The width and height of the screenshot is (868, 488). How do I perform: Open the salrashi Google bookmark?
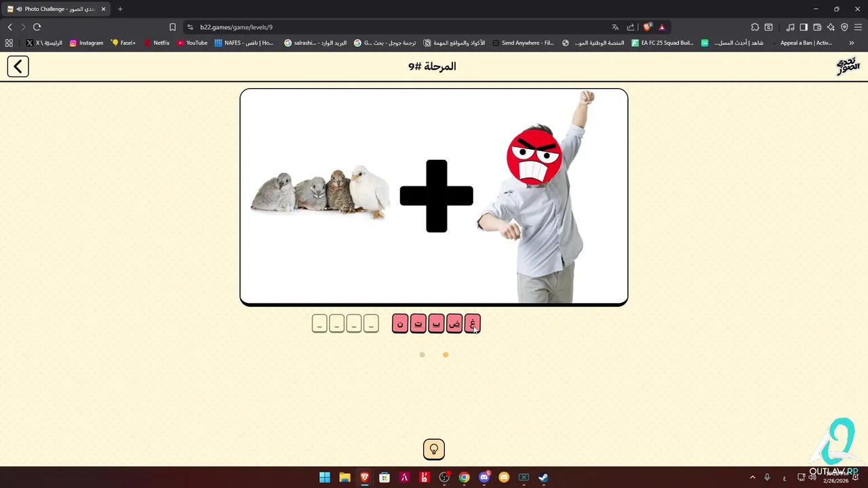(315, 43)
